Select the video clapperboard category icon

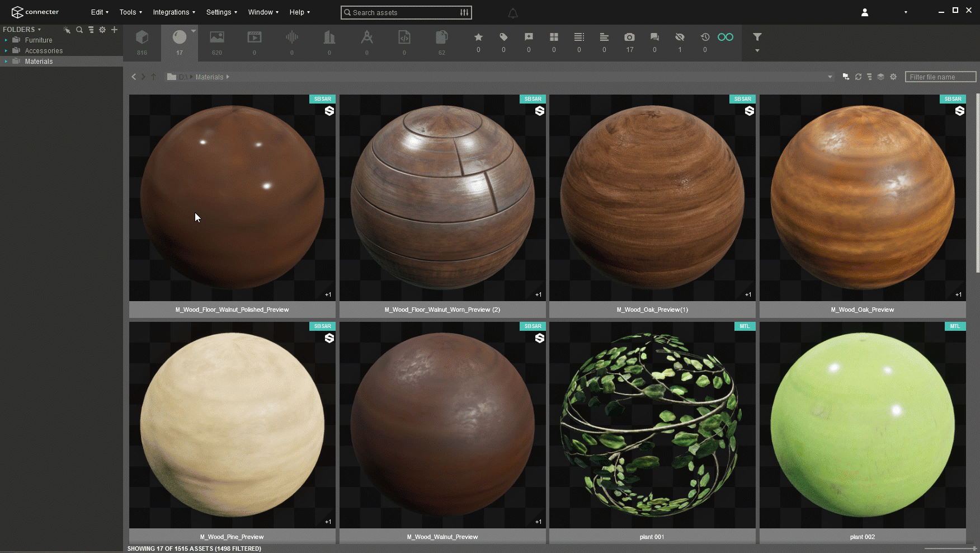[255, 38]
